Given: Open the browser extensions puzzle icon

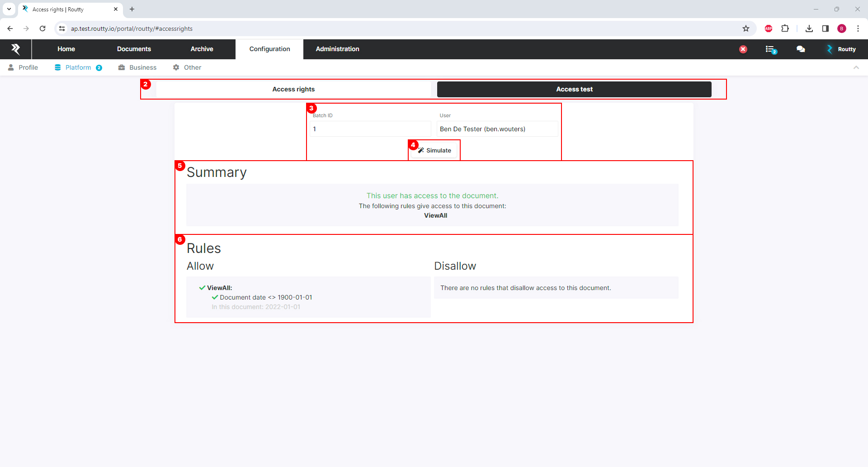Looking at the screenshot, I should click(x=785, y=29).
